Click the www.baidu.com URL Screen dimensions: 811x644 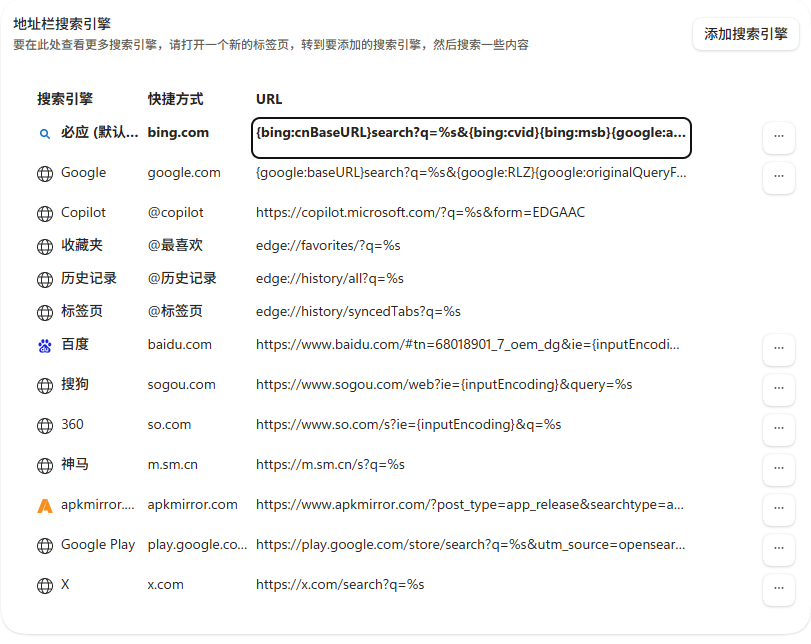pyautogui.click(x=468, y=345)
